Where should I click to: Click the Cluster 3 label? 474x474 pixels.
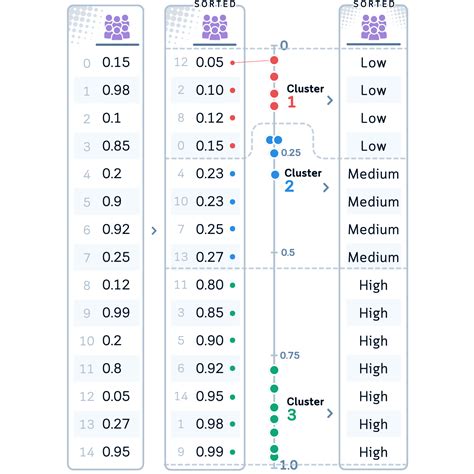pyautogui.click(x=305, y=408)
